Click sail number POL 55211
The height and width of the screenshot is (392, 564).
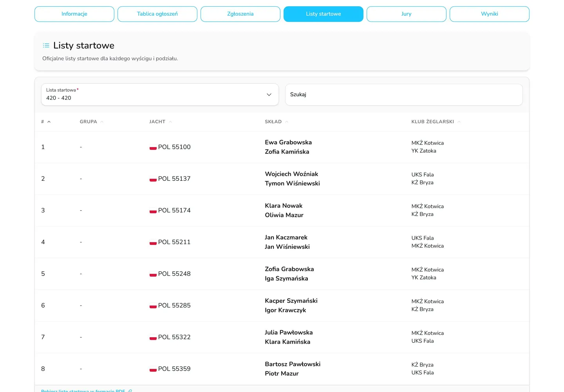(x=174, y=242)
